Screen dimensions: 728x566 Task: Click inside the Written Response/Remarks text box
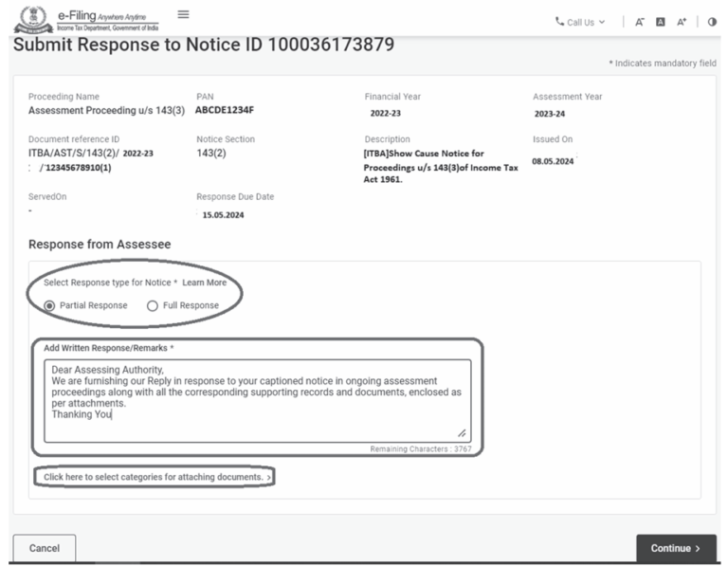point(256,398)
